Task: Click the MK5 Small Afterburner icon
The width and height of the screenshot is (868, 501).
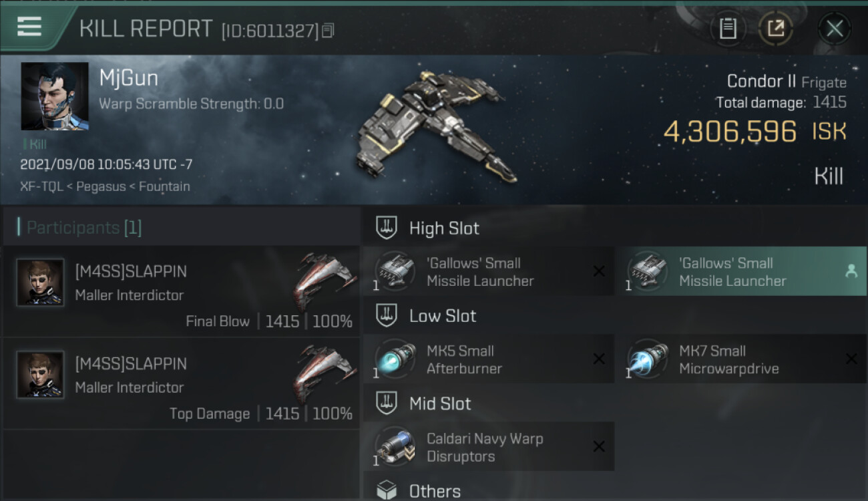Action: (394, 359)
